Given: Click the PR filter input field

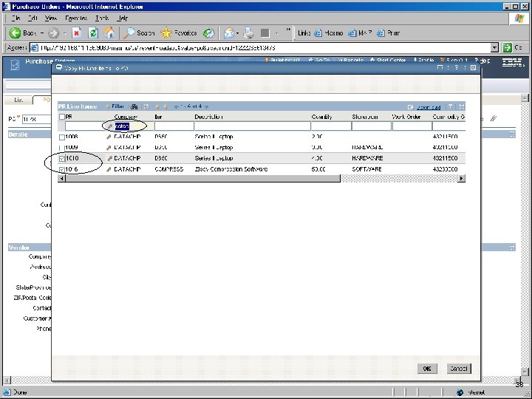Looking at the screenshot, I should point(85,126).
